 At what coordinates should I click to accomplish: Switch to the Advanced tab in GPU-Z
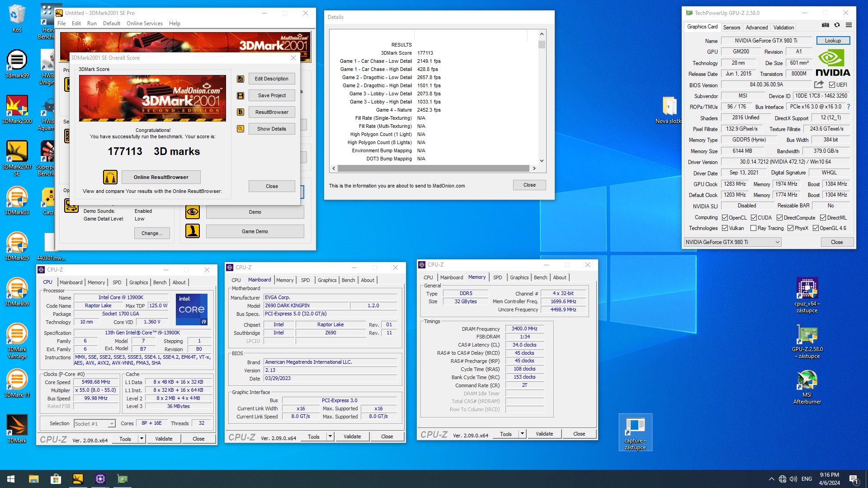(756, 27)
